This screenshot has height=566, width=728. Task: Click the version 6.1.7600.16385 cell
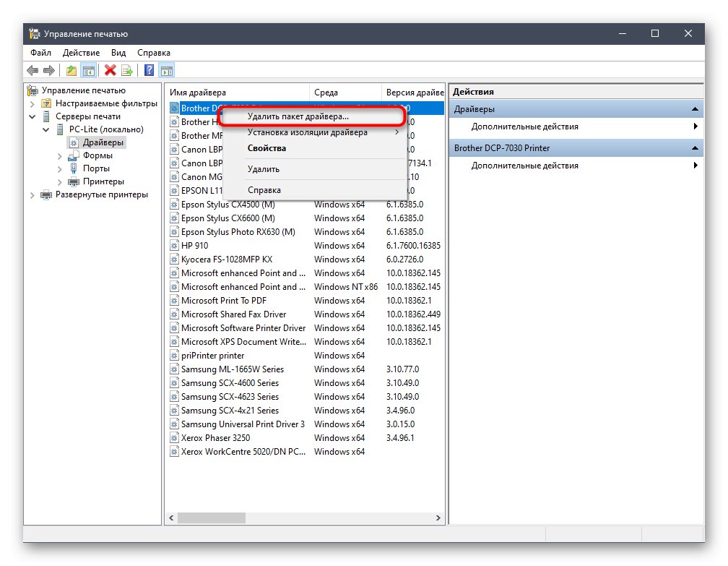click(413, 245)
